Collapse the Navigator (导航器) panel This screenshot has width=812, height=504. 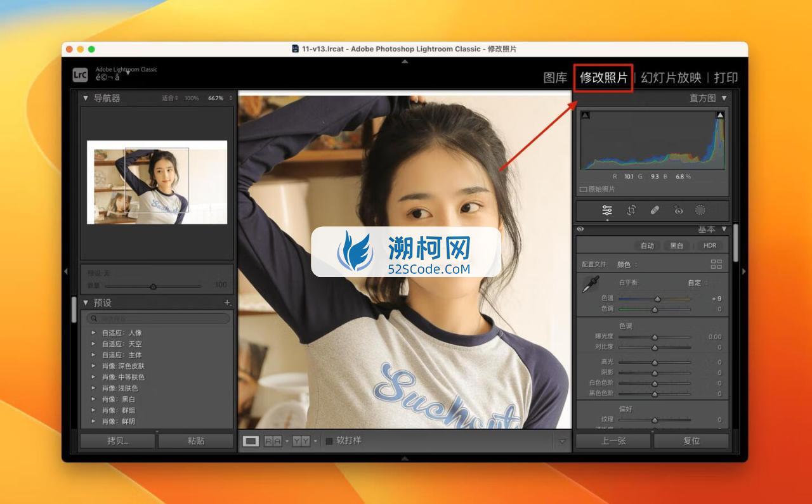pos(86,98)
